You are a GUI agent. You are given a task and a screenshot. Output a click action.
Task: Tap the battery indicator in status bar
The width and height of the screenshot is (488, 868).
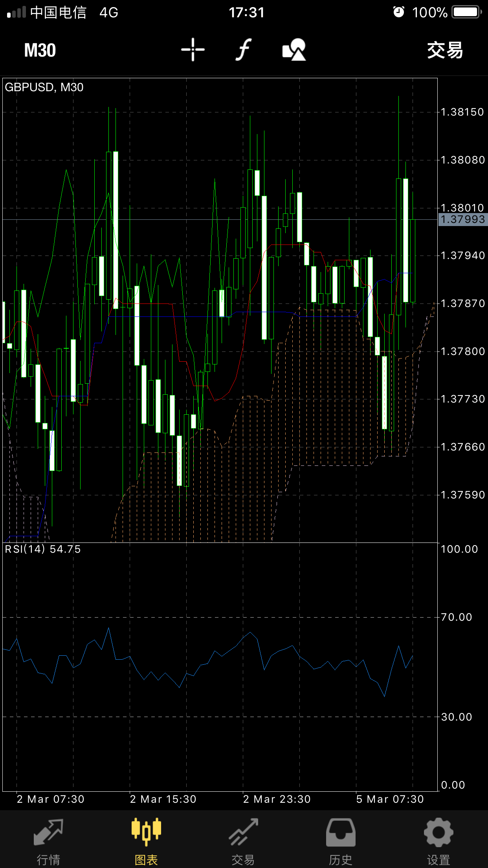tap(466, 12)
